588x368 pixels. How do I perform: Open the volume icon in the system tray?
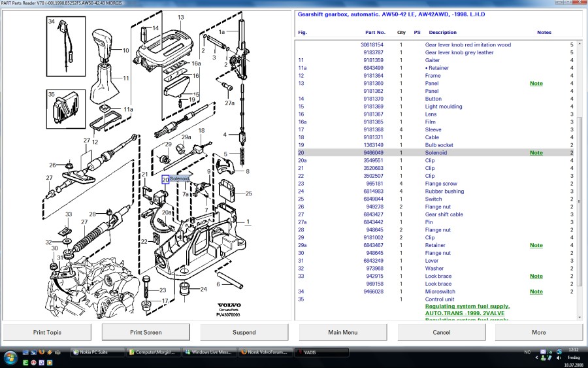coord(559,358)
